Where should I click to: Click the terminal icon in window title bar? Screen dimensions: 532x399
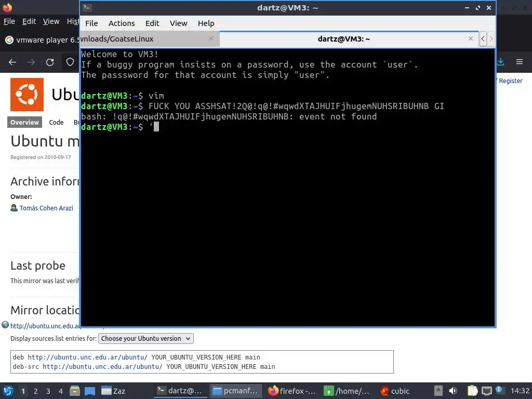87,8
